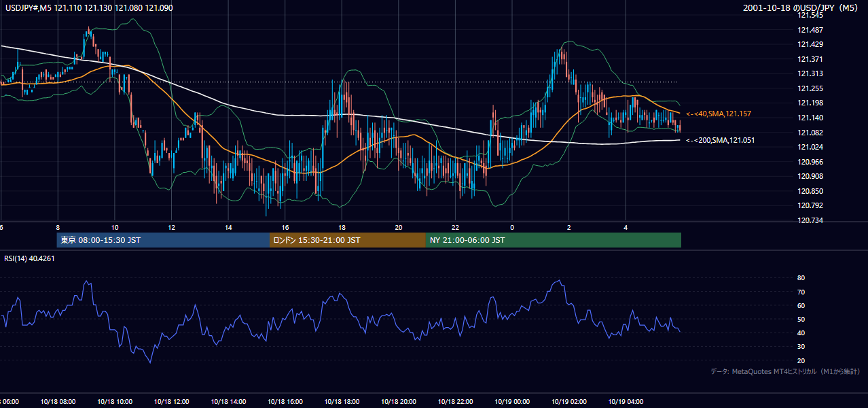Click the 120.850 price axis label
Viewport: 868px width, 408px height.
tap(811, 191)
